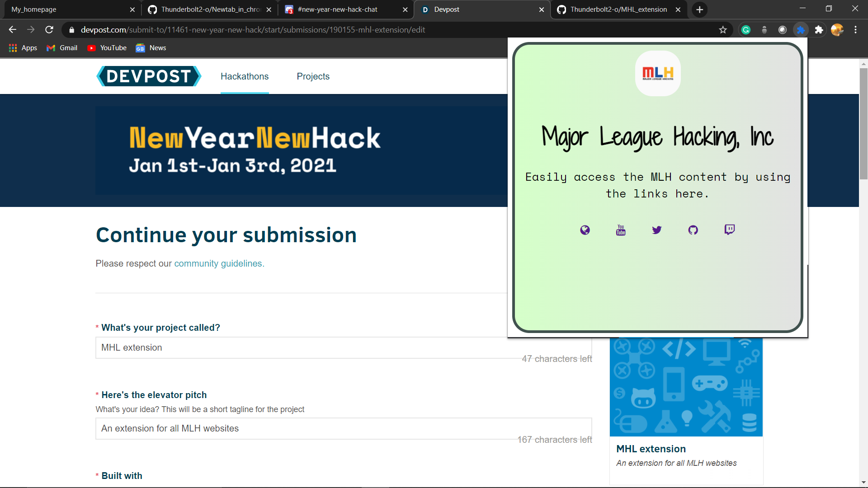868x488 pixels.
Task: Open the Extensions puzzle piece menu
Action: (819, 30)
